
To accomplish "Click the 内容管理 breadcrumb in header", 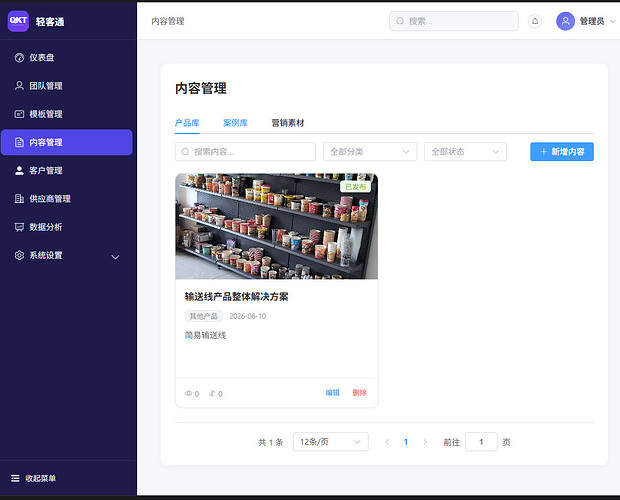I will point(168,21).
